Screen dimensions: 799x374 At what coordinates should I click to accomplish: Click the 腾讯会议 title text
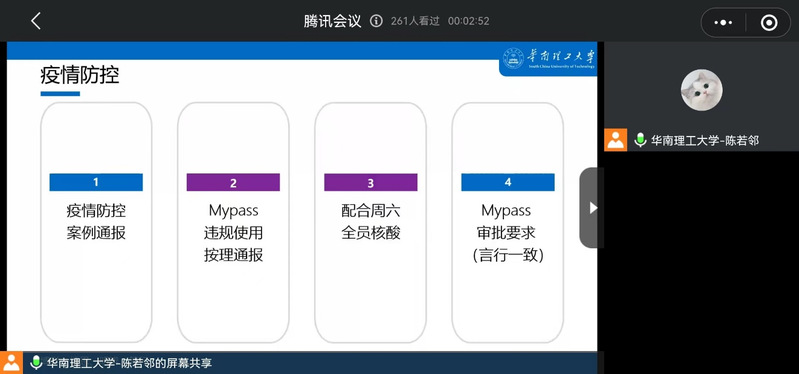point(333,21)
